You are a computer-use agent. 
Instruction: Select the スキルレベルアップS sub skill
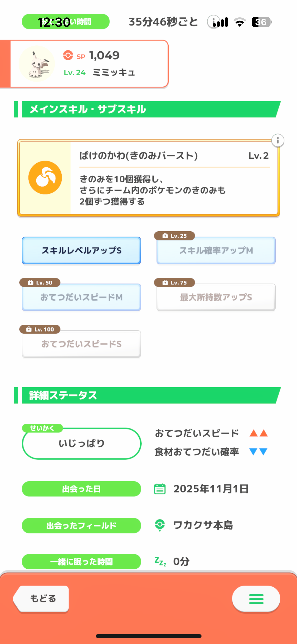point(81,250)
